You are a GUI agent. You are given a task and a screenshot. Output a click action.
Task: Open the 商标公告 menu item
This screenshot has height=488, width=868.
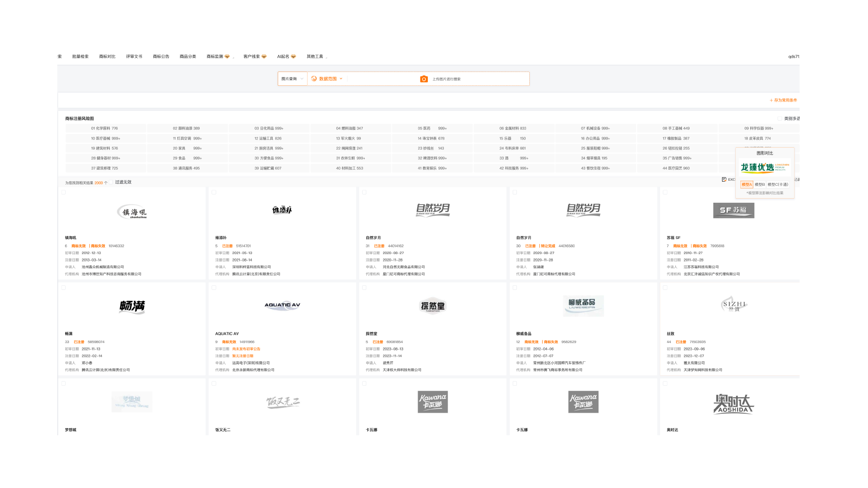pyautogui.click(x=161, y=56)
